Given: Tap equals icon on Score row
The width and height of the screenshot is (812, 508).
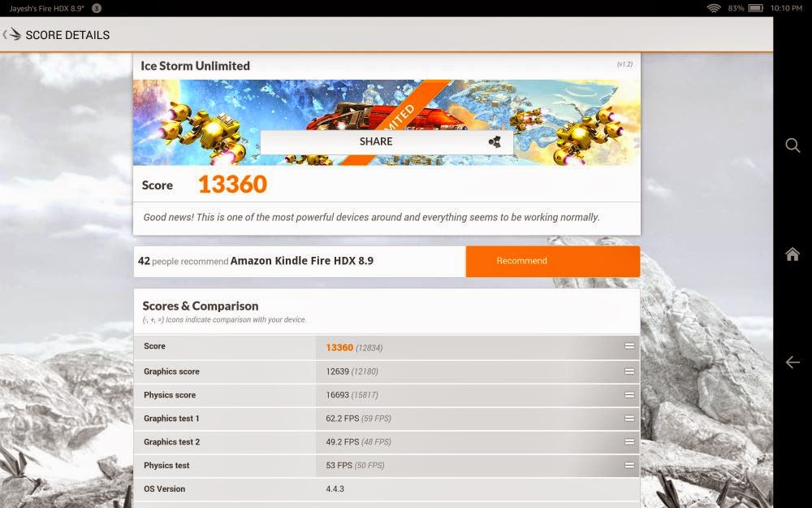Looking at the screenshot, I should [629, 345].
